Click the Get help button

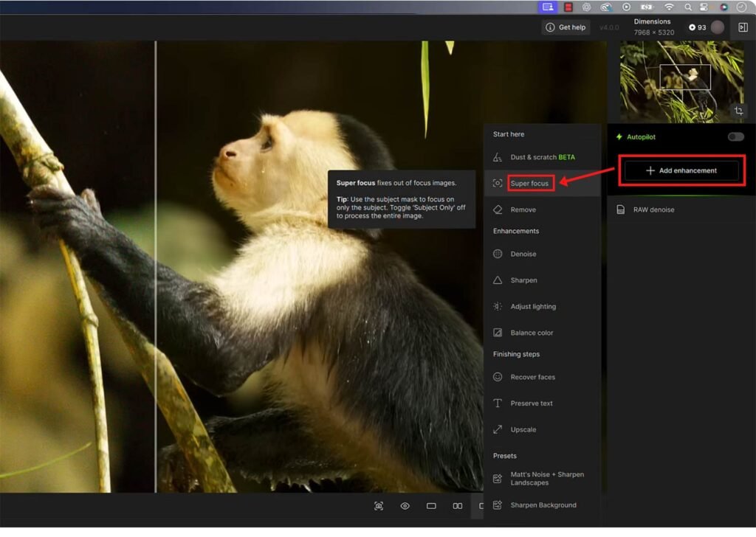click(566, 27)
